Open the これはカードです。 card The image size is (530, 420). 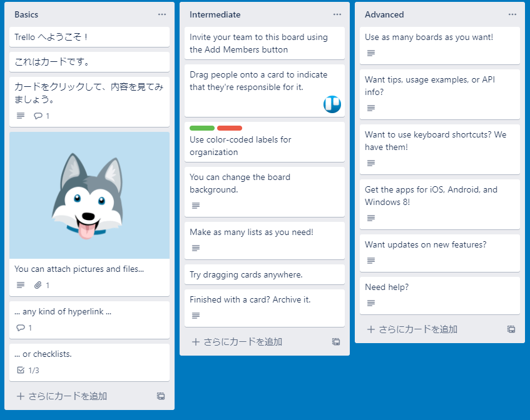coord(89,62)
